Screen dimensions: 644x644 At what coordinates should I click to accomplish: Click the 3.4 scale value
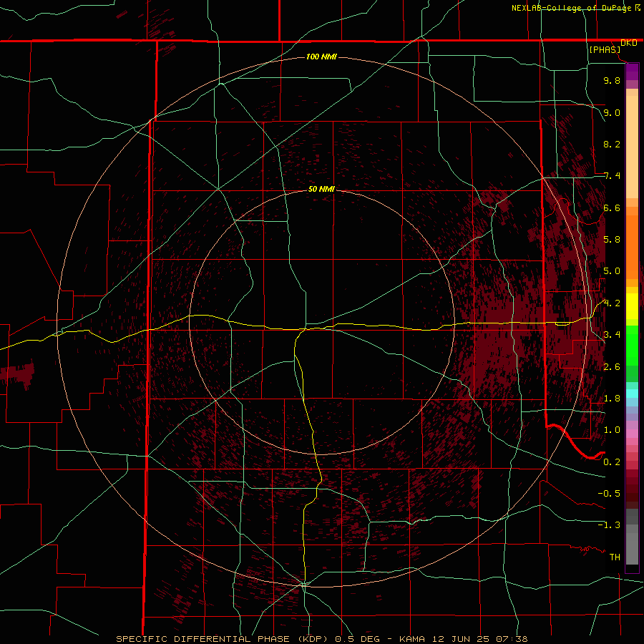[612, 335]
